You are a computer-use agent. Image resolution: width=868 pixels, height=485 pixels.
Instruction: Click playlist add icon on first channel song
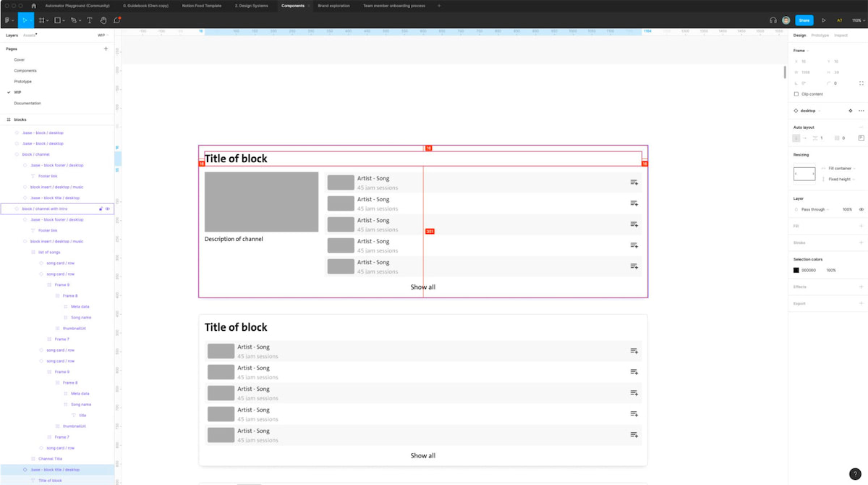pos(634,182)
